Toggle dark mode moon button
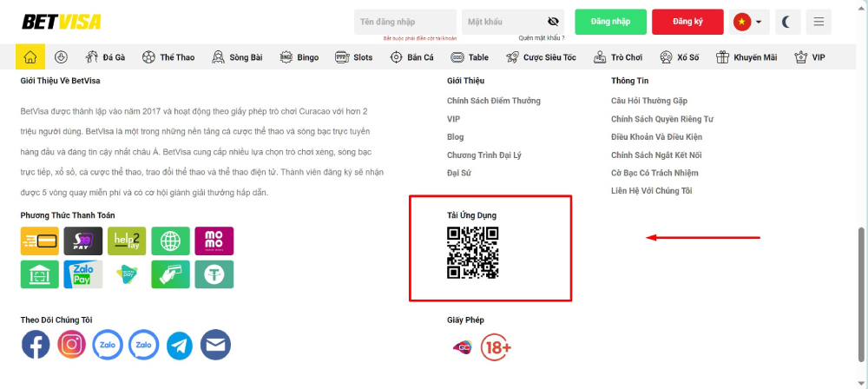Image resolution: width=868 pixels, height=389 pixels. (x=788, y=22)
